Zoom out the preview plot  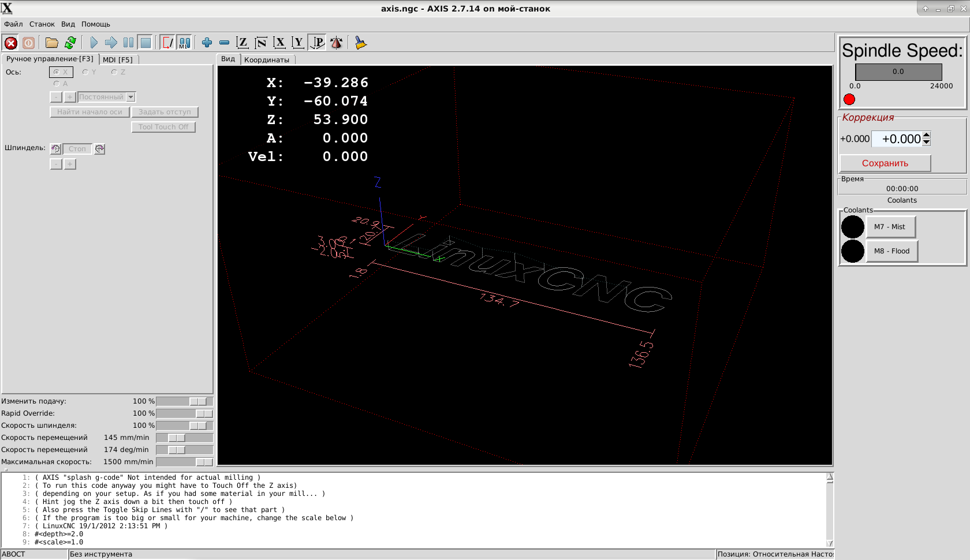coord(225,43)
